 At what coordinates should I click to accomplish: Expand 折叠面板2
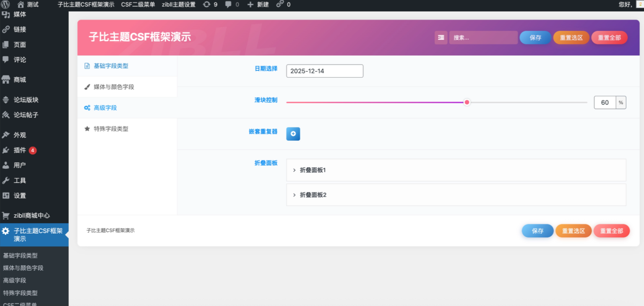coord(456,195)
